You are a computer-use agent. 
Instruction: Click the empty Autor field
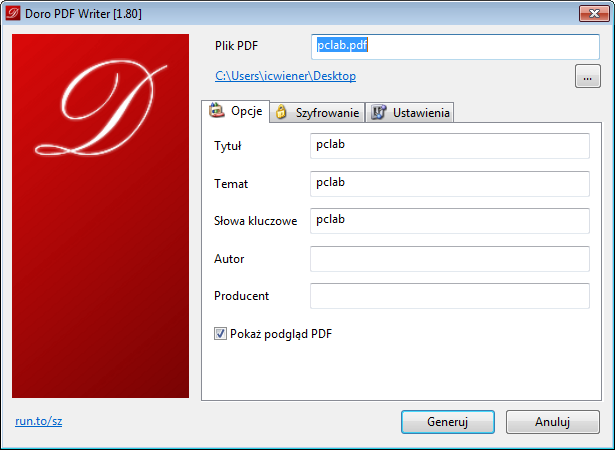pyautogui.click(x=449, y=259)
